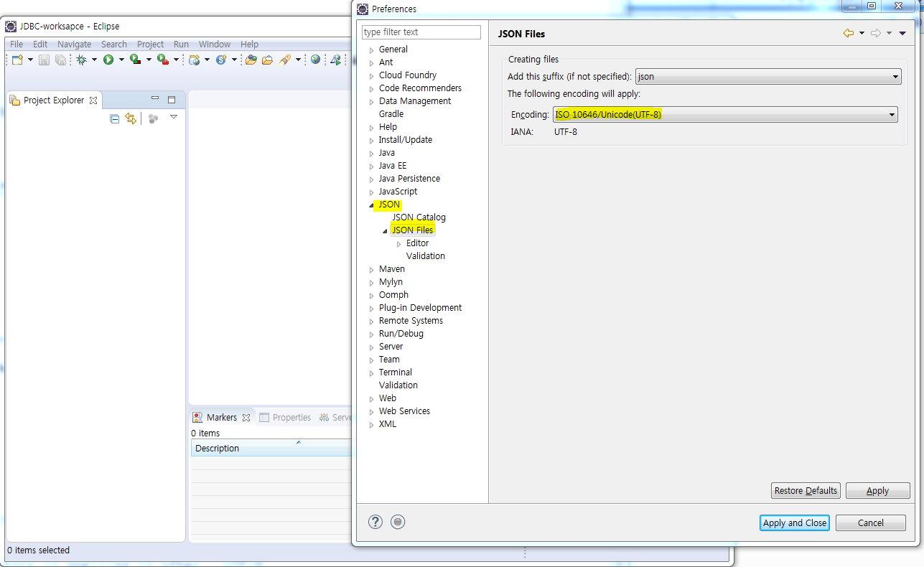This screenshot has height=567, width=924.
Task: Click the External Tools run icon with red toolbox
Action: (x=162, y=60)
